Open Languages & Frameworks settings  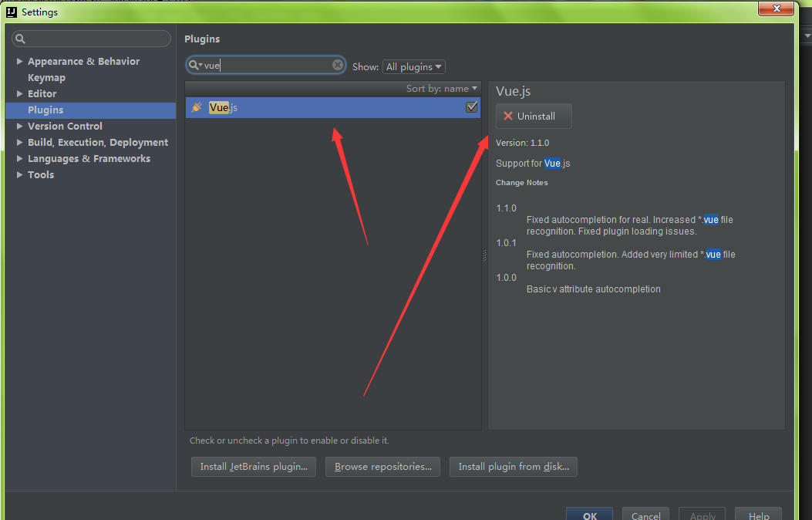(x=89, y=158)
